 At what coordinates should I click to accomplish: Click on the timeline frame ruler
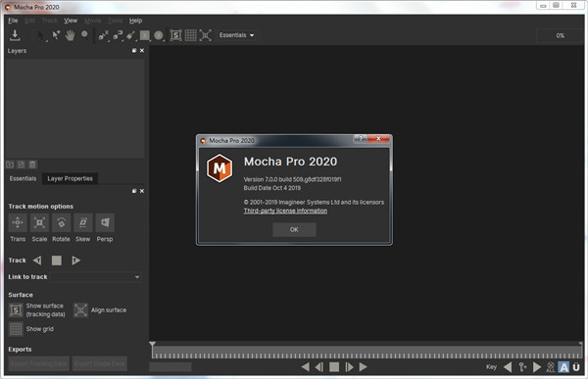tap(367, 354)
